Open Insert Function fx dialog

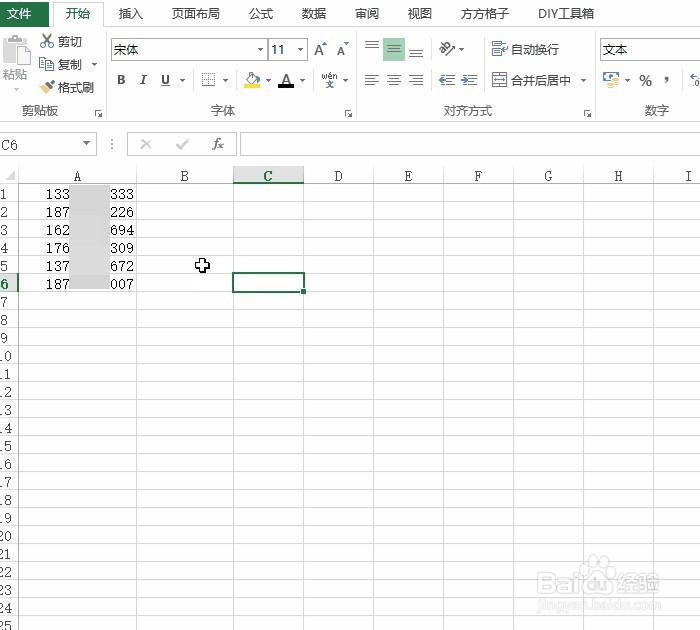(x=218, y=144)
